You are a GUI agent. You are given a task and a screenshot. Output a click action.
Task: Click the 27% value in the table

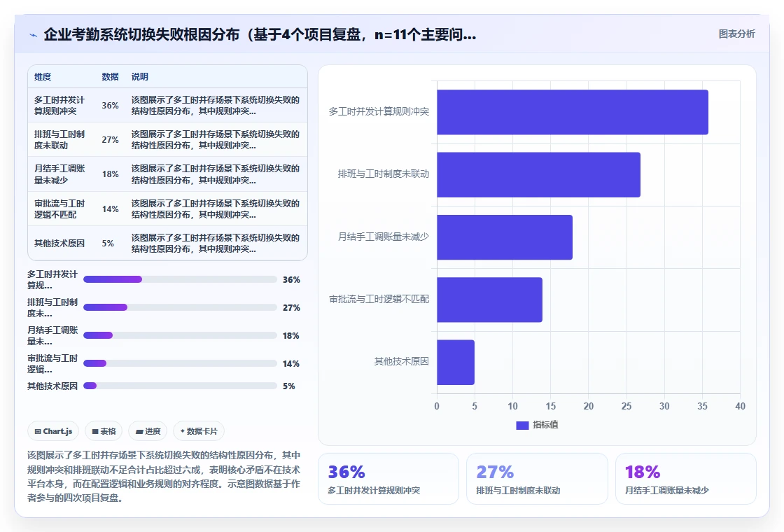(110, 139)
